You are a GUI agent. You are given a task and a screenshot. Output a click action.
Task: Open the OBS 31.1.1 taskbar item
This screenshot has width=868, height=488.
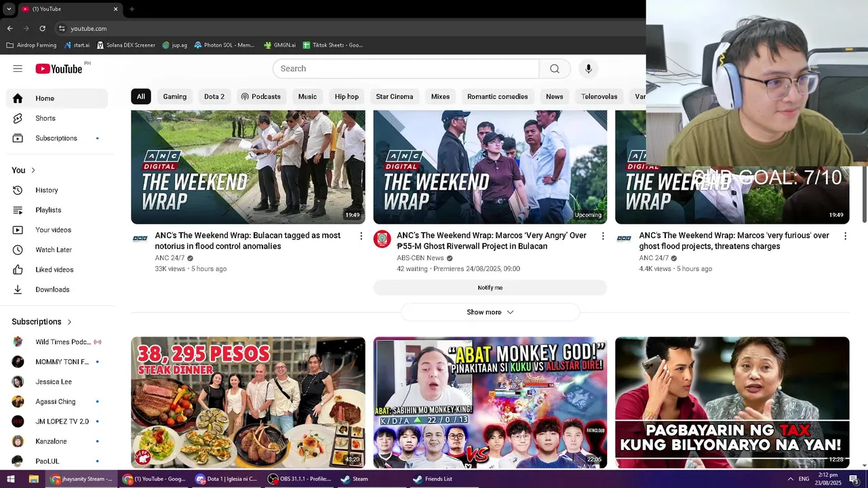click(x=300, y=479)
